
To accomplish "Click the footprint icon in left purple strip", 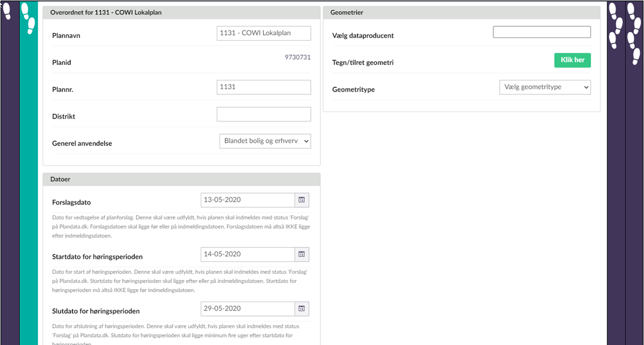I will point(7,11).
